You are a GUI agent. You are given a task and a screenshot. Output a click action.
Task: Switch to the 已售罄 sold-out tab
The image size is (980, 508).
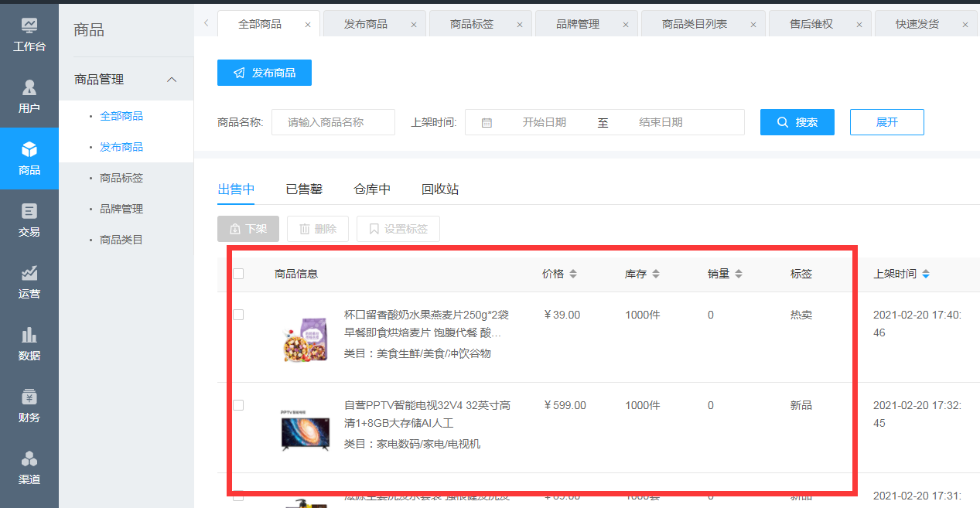tap(304, 189)
